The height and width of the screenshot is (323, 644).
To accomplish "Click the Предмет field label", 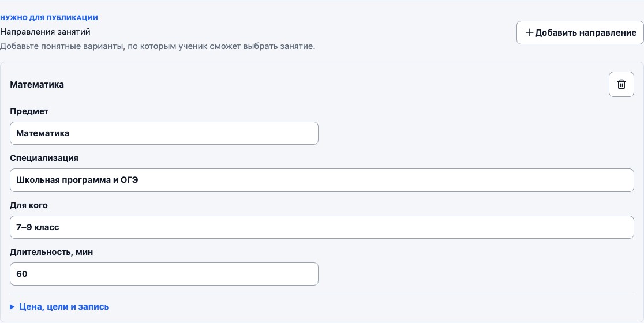I will click(29, 111).
